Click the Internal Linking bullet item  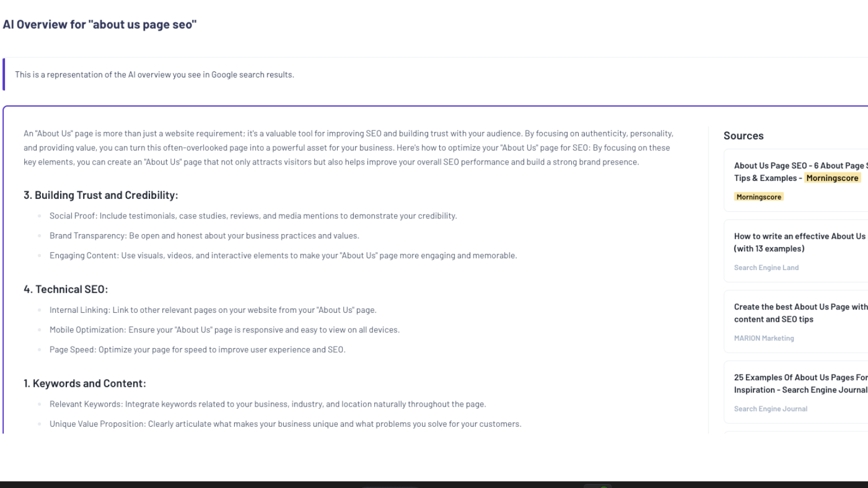(213, 309)
